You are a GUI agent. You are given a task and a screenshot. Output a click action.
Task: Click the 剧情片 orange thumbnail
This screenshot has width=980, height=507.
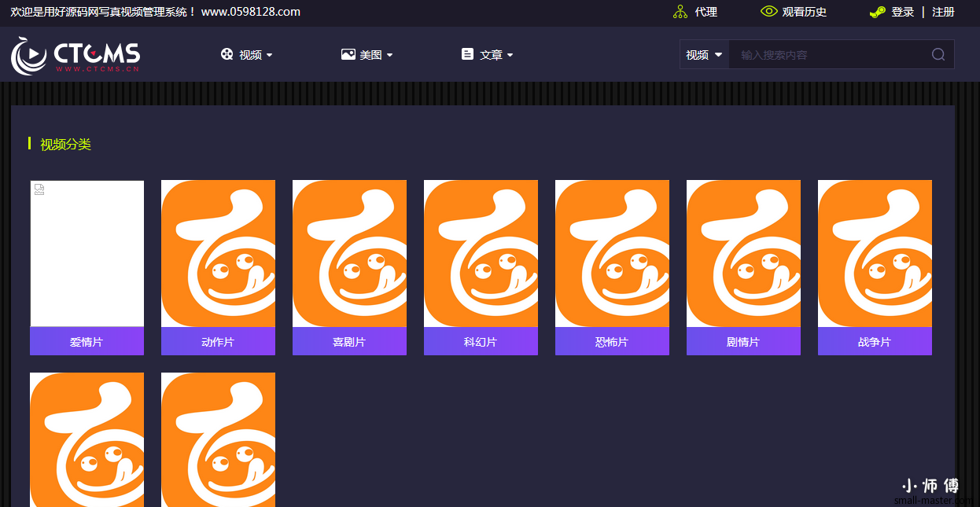pos(743,254)
